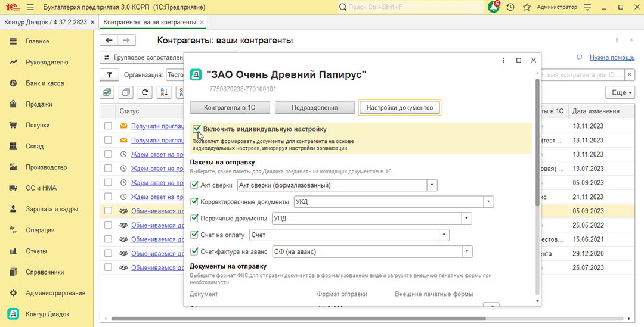The image size is (644, 327).
Task: Click the horizontal scrollbar of the list
Action: (298, 319)
